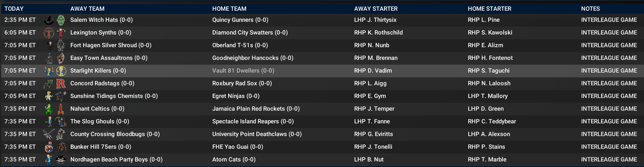Click the Jamaica Plain Red Rockets rocket logo
The height and width of the screenshot is (167, 644).
click(x=61, y=109)
